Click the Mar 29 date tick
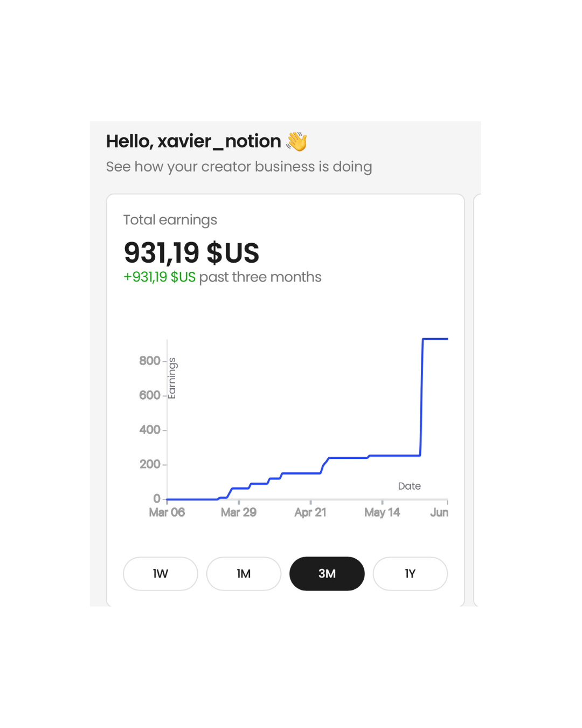582x728 pixels. pyautogui.click(x=239, y=512)
